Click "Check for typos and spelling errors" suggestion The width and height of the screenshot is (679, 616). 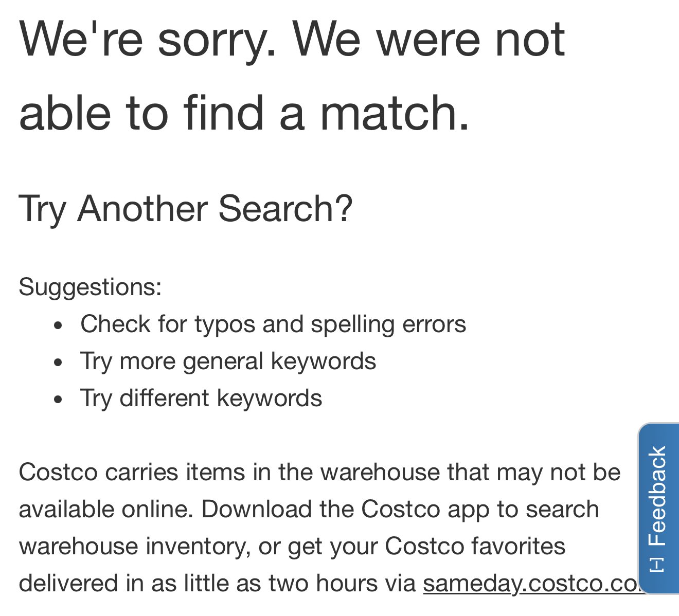(273, 324)
